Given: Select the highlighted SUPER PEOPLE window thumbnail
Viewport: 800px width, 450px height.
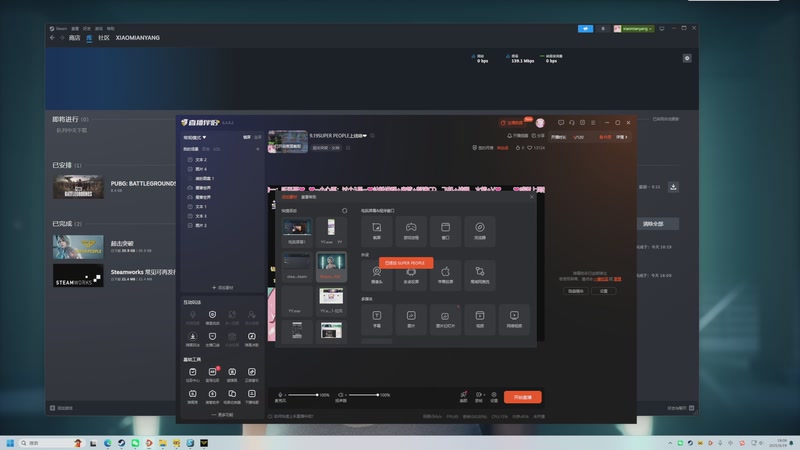Looking at the screenshot, I should (x=331, y=266).
